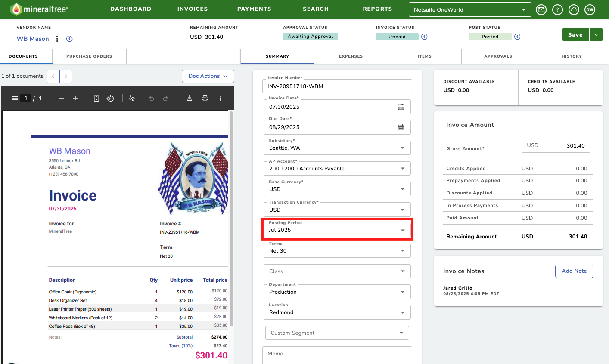Click the Invoice Number input field
This screenshot has width=609, height=364.
point(337,86)
